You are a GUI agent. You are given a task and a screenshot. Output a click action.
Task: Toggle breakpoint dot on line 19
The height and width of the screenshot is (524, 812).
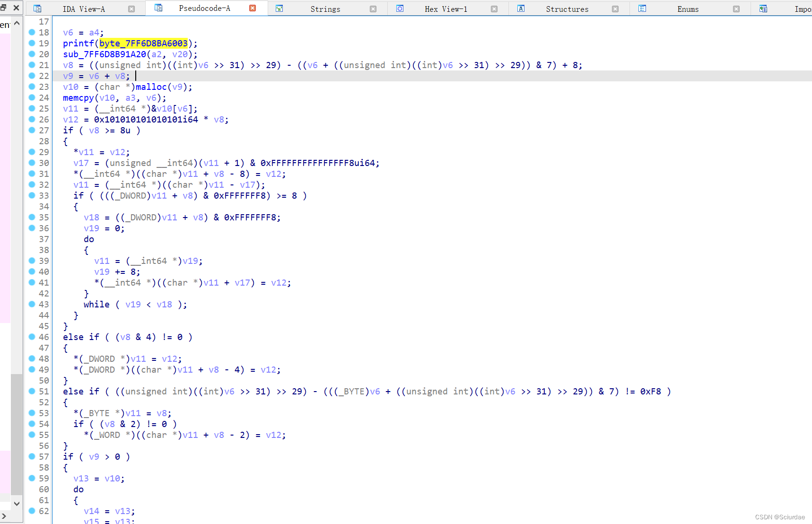point(32,43)
